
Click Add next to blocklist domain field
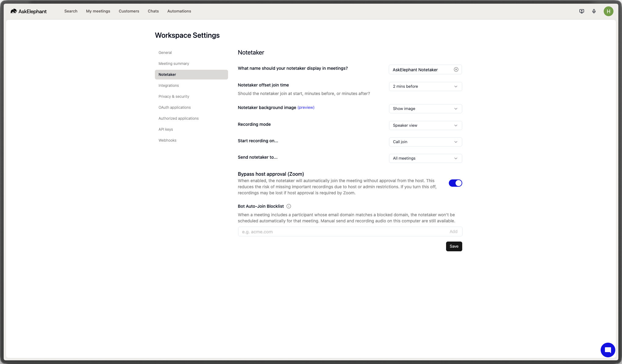(453, 231)
